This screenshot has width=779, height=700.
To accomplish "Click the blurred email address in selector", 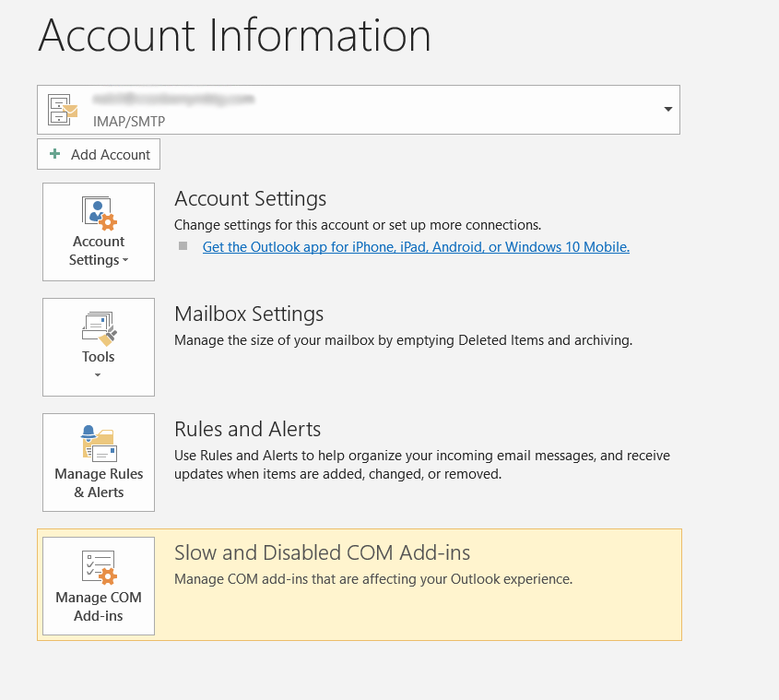I will (x=173, y=99).
